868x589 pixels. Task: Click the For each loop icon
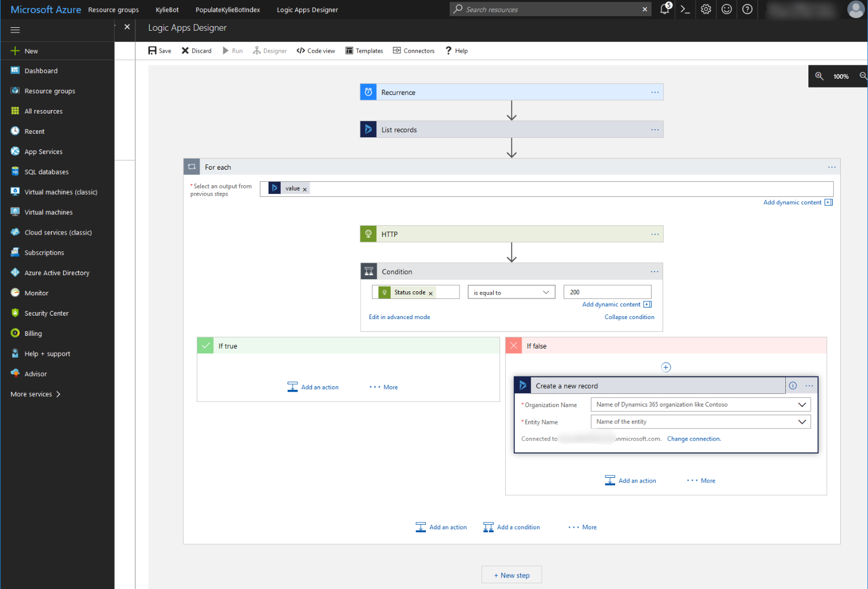[192, 167]
